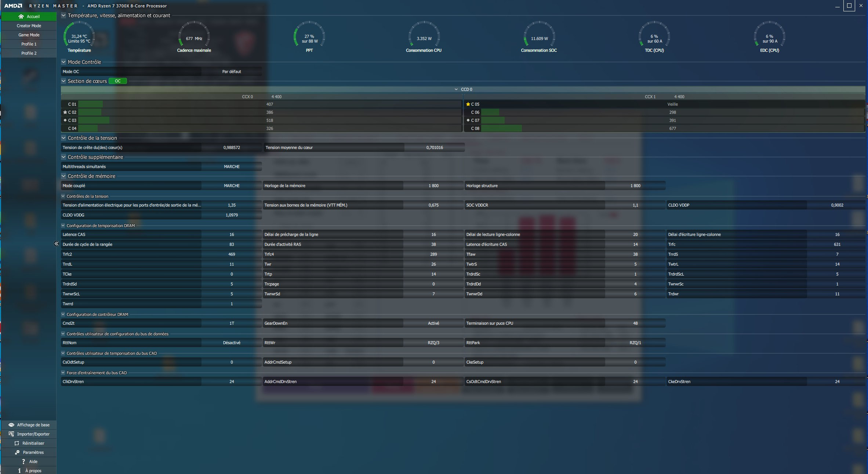Collapse Force d'entraînement du bus CAD subsection
This screenshot has width=868, height=474.
coord(63,373)
